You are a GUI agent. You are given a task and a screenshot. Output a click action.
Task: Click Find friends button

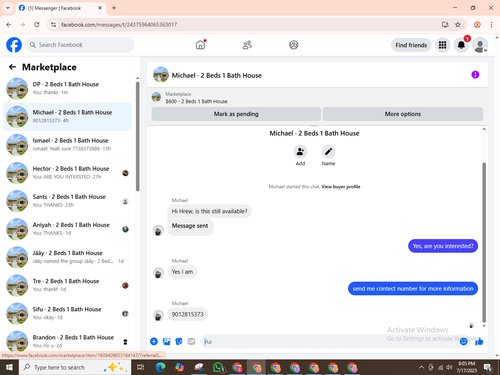point(411,45)
